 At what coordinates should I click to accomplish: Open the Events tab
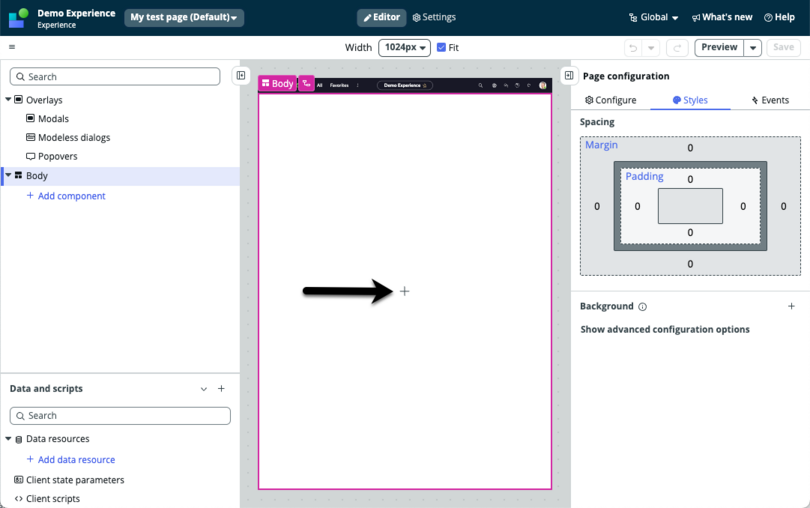[770, 100]
